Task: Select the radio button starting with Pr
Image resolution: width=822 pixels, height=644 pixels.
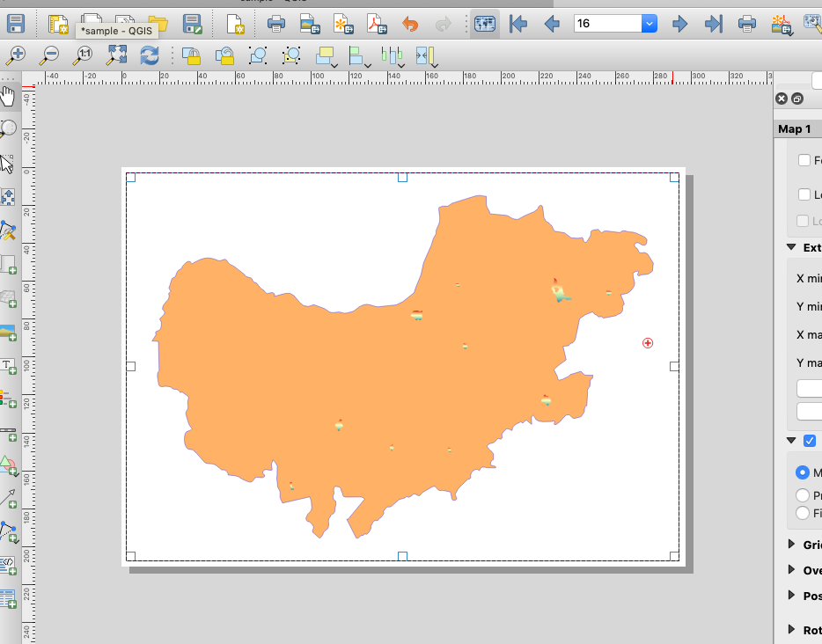Action: (802, 495)
